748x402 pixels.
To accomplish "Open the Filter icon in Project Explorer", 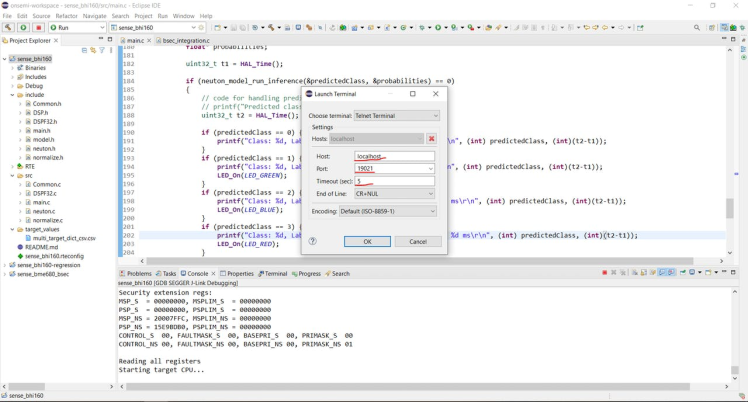I will click(102, 50).
